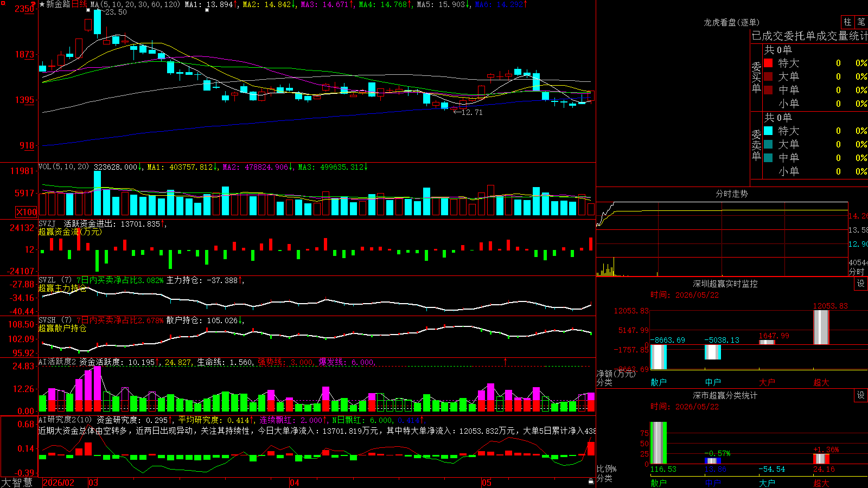Click the teal swatch for 委卖单 大单
The width and height of the screenshot is (868, 488).
[x=768, y=144]
